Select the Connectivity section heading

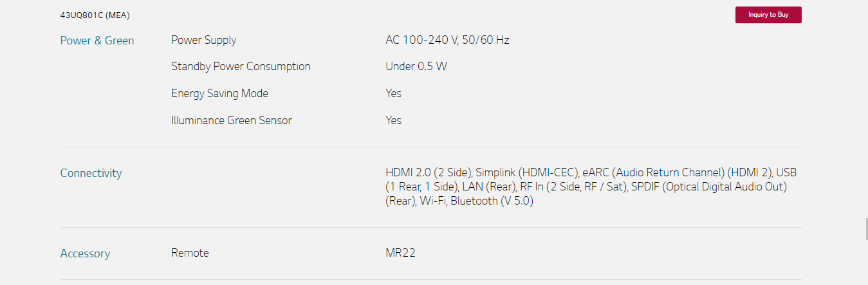coord(91,173)
